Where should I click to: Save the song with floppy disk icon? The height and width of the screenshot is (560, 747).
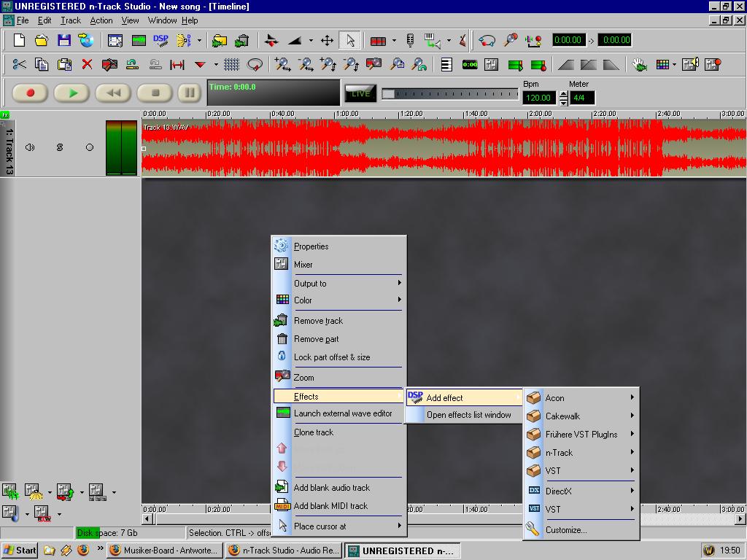click(x=64, y=41)
